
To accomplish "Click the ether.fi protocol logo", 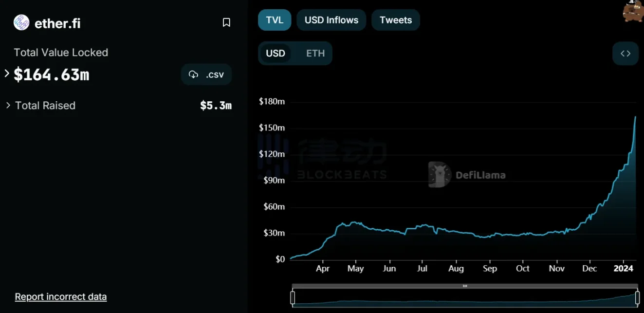I will [20, 22].
